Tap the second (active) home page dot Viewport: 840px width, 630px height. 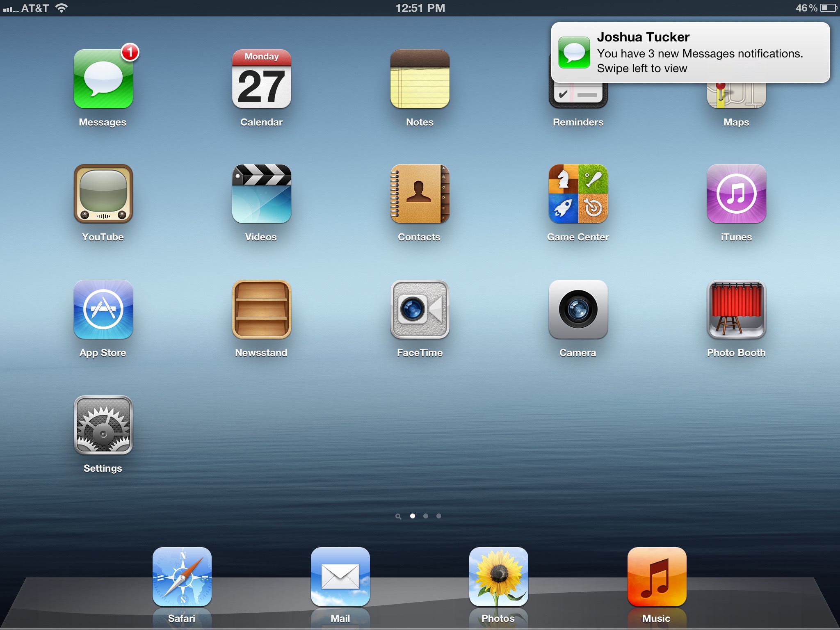[413, 516]
